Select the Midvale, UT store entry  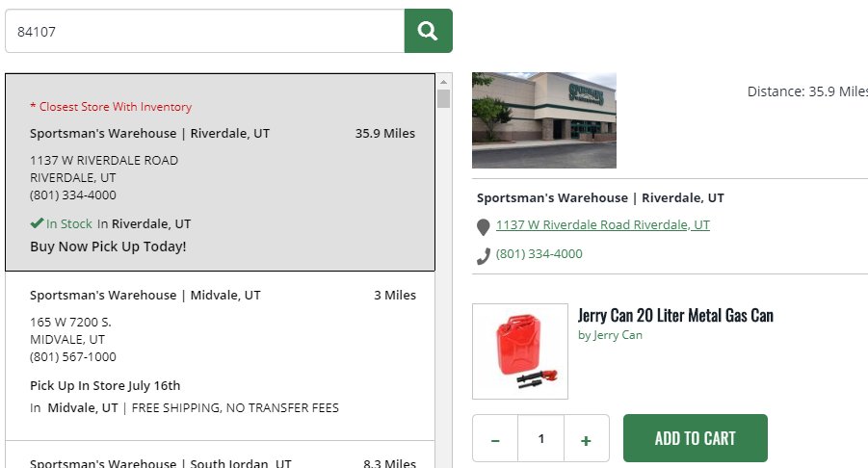[x=220, y=355]
